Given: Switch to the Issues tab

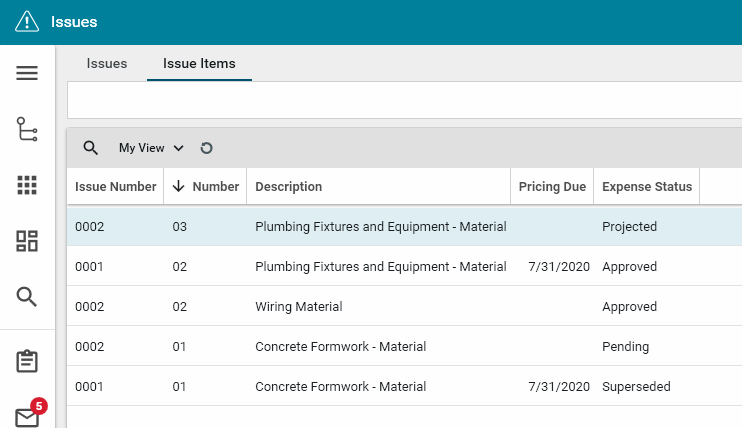Looking at the screenshot, I should pos(107,64).
